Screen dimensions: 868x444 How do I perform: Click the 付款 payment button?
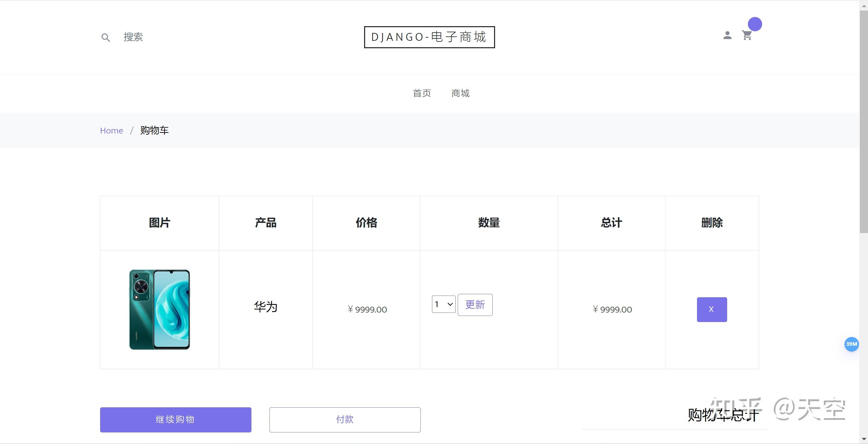click(344, 420)
